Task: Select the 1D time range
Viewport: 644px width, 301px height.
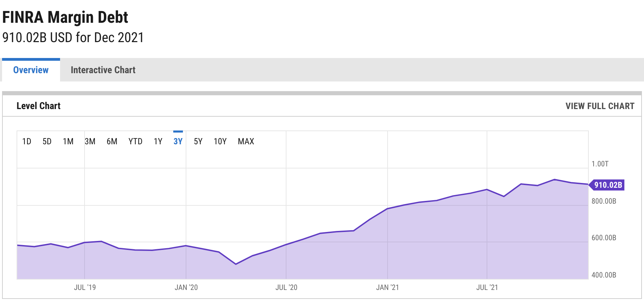Action: [27, 141]
